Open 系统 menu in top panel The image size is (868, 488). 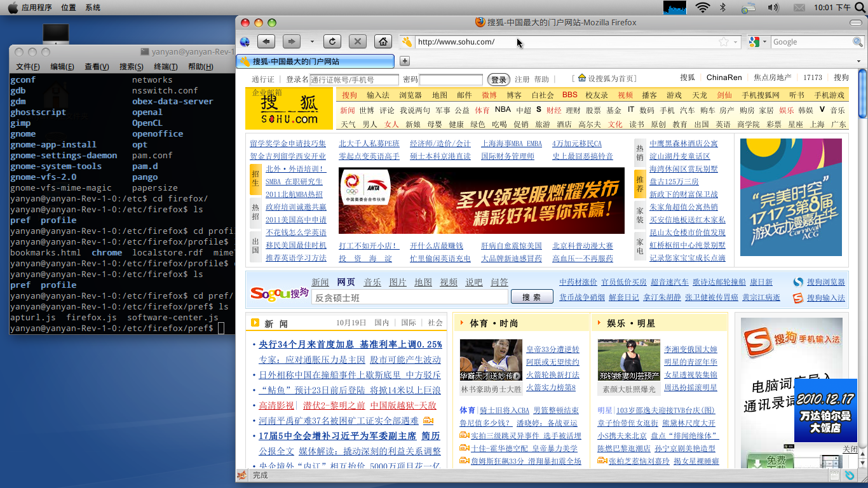tap(93, 8)
